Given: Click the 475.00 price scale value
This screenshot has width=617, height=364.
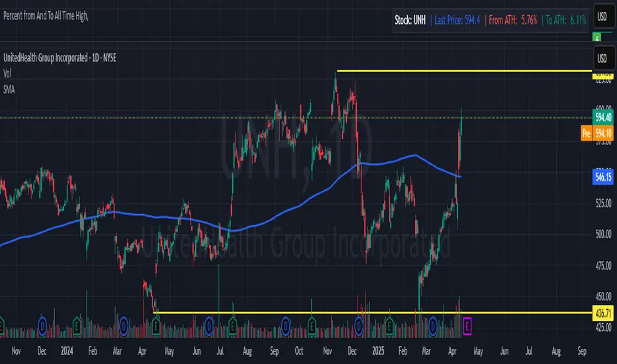Looking at the screenshot, I should (x=604, y=266).
